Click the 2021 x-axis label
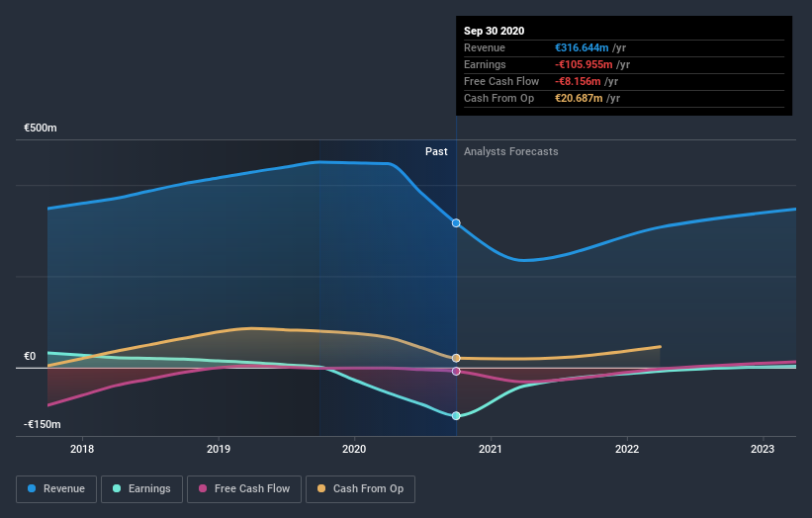The image size is (812, 518). click(x=491, y=449)
